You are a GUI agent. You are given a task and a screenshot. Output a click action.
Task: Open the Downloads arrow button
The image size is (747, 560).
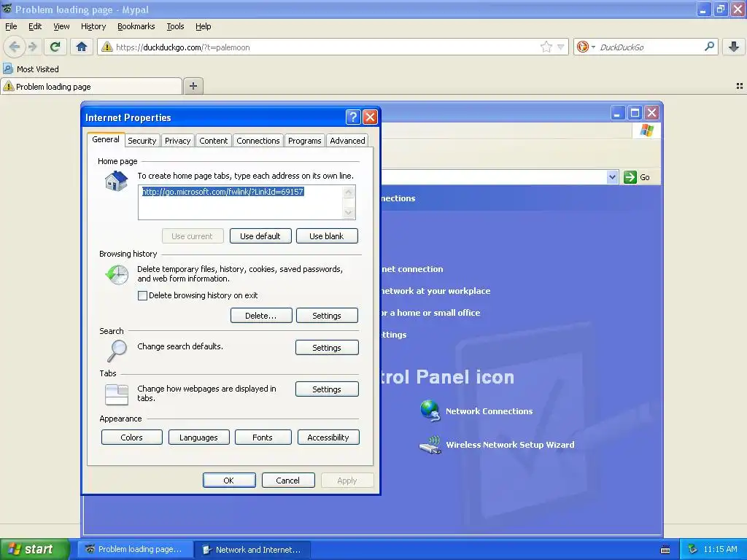coord(734,47)
